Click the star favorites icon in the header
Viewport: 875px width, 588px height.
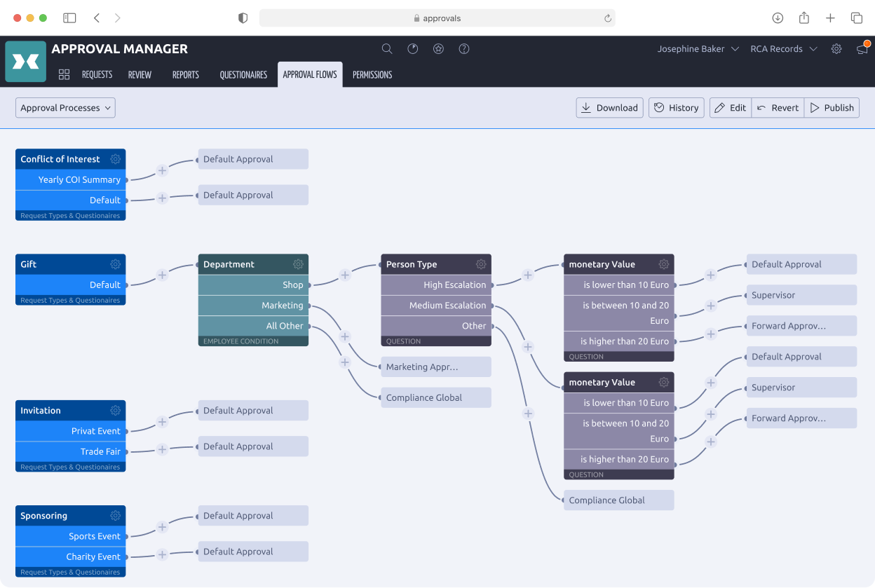tap(438, 48)
